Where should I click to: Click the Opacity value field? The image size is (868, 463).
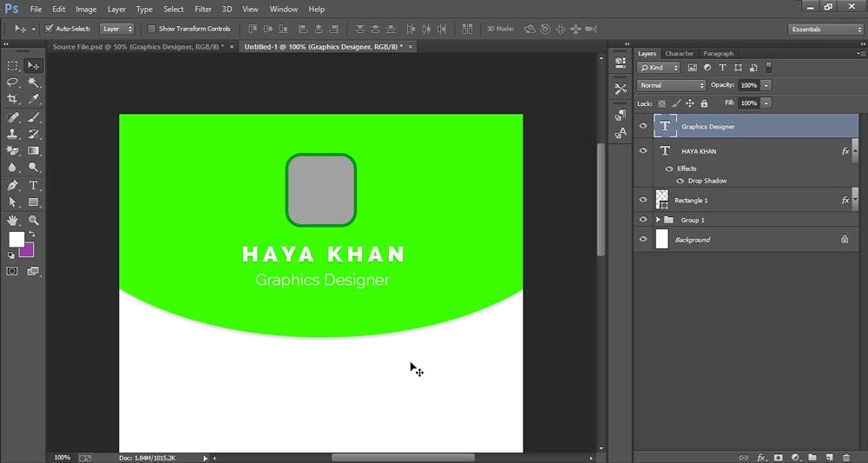tap(748, 85)
